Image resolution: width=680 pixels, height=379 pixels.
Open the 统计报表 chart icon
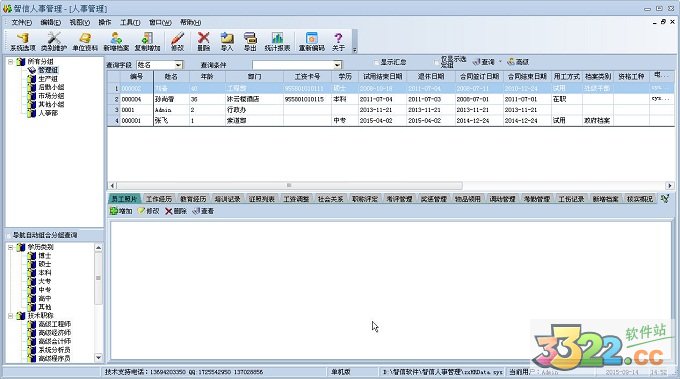point(277,42)
